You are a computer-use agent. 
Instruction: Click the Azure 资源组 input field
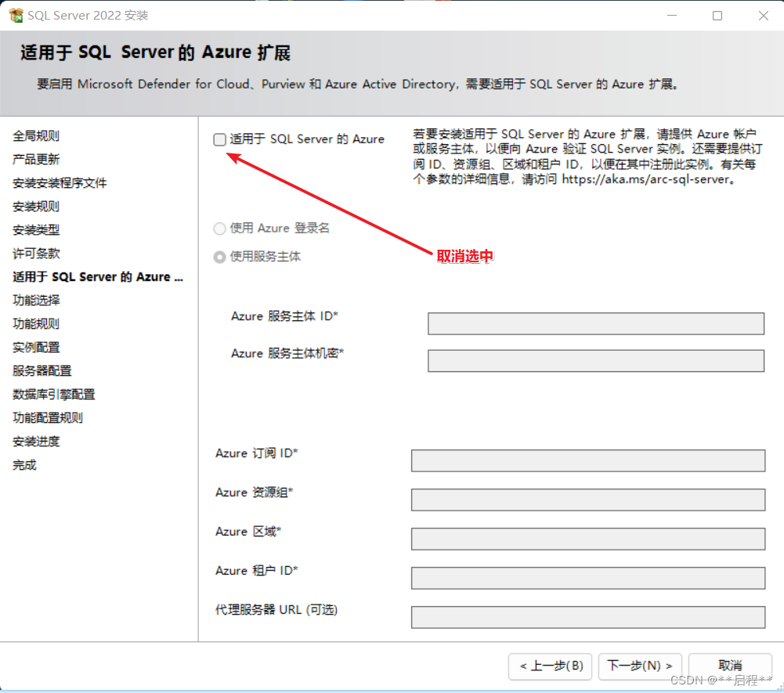588,500
